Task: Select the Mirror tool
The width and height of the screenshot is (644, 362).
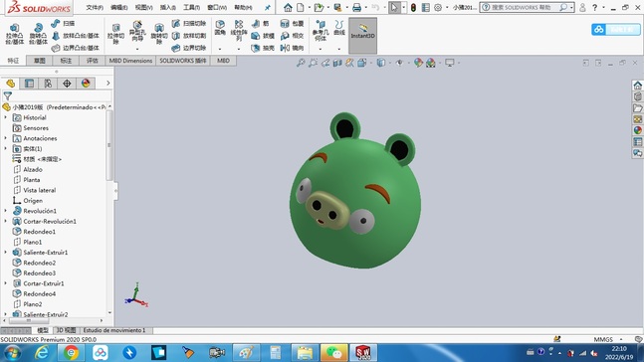Action: pyautogui.click(x=292, y=48)
